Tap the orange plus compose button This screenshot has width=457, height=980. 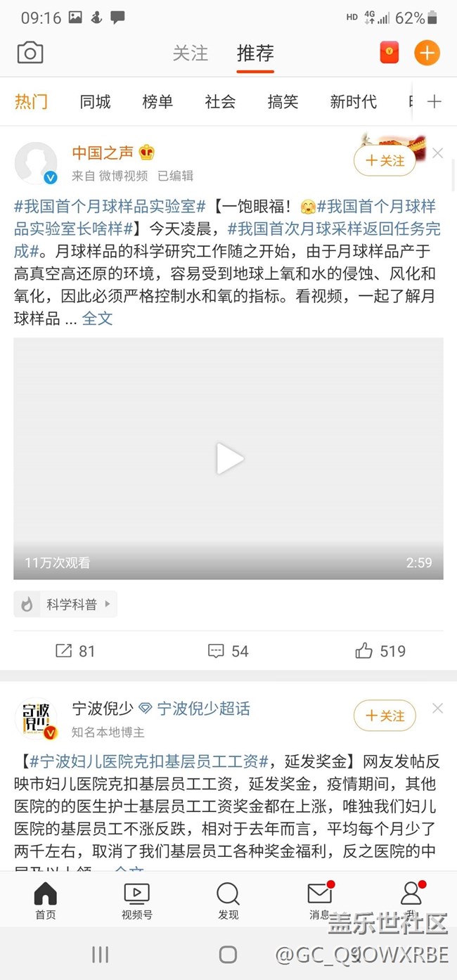pyautogui.click(x=427, y=53)
